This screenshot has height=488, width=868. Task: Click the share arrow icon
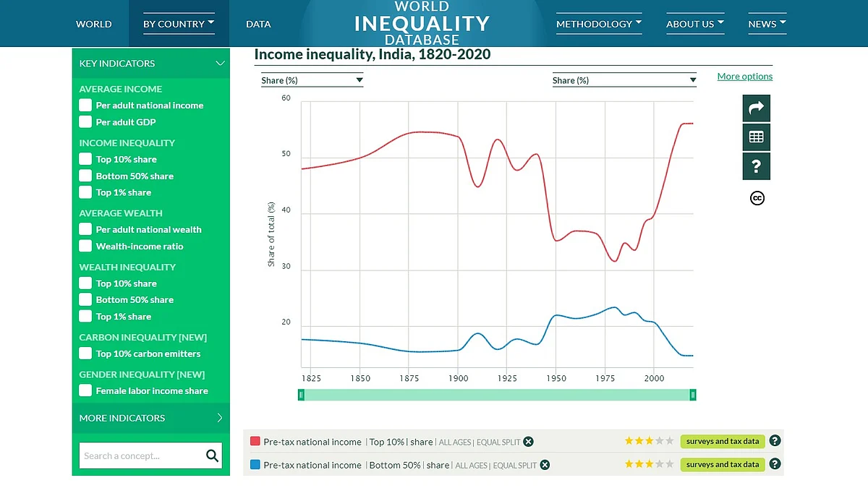pos(756,108)
